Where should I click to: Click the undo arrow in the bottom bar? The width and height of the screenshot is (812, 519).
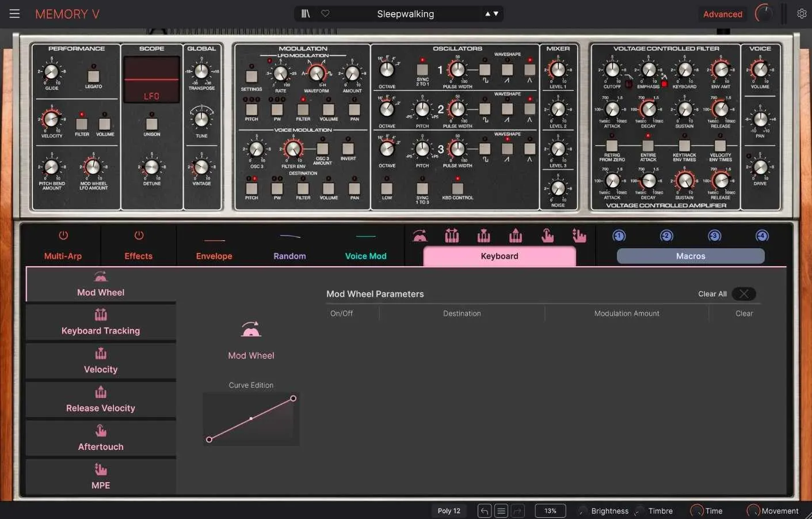tap(485, 511)
